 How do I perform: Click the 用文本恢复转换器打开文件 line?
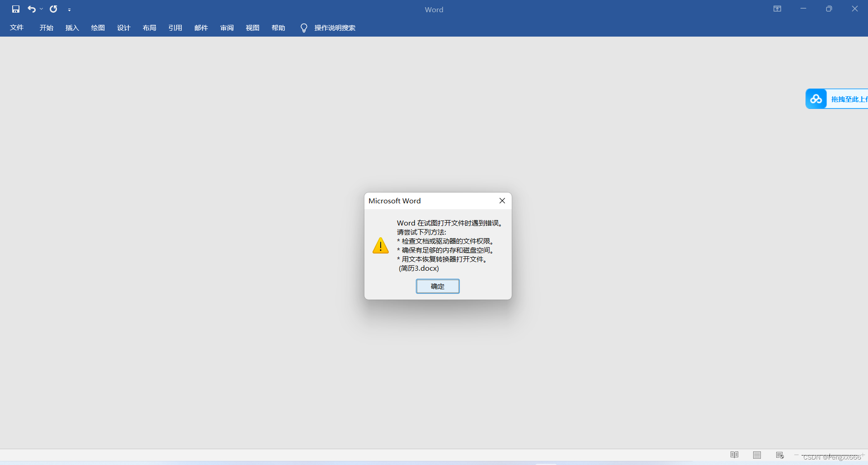coord(442,259)
